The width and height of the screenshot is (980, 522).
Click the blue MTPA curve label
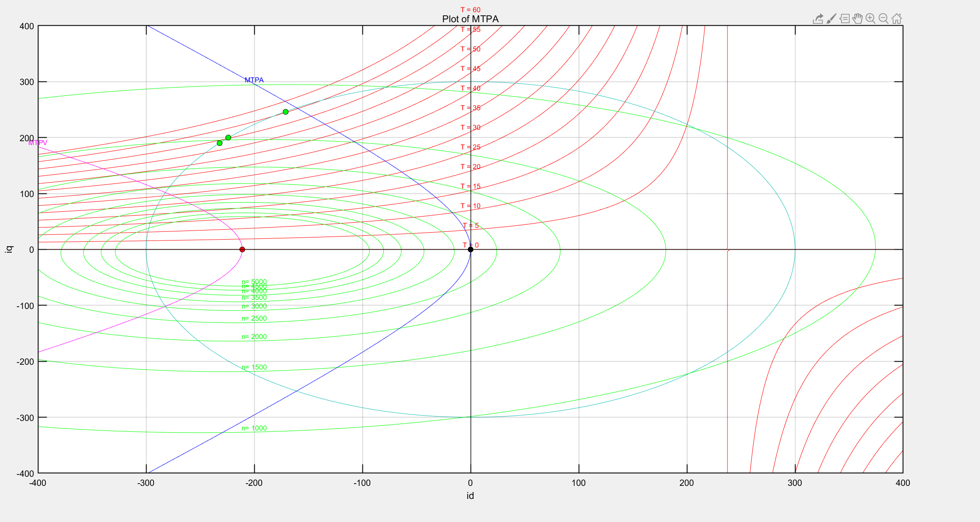(x=254, y=80)
